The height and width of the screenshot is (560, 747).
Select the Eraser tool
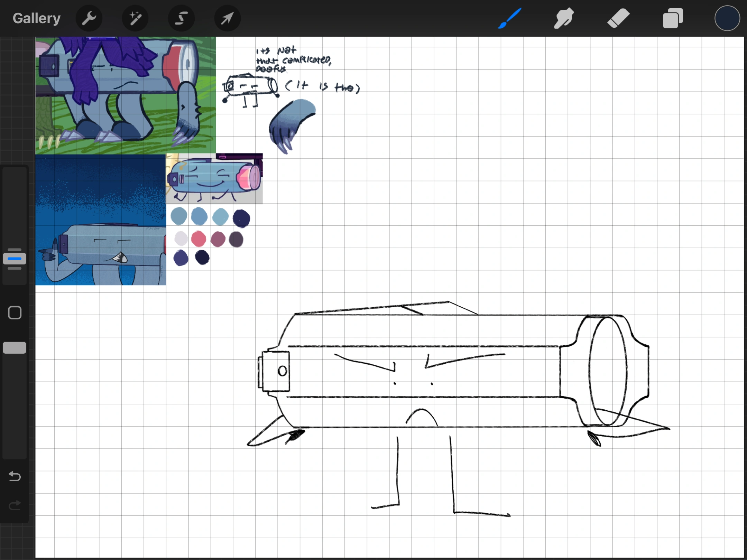(618, 18)
